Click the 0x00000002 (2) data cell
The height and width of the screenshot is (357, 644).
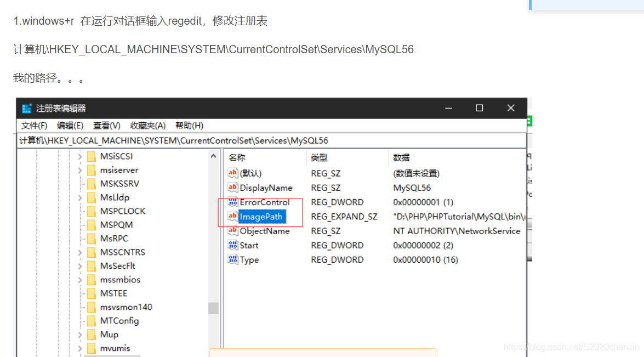pos(423,245)
